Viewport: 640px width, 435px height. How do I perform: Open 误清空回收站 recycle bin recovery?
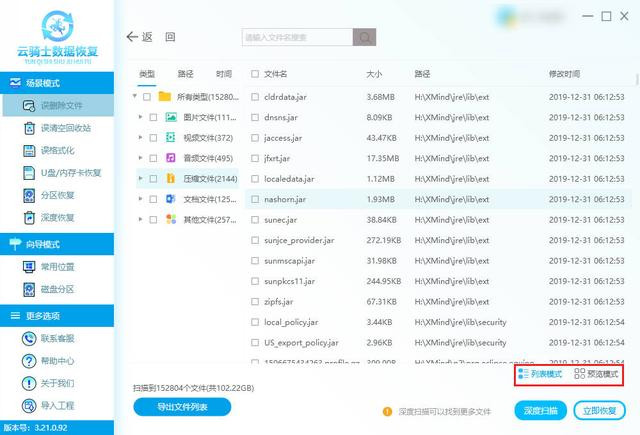coord(57,128)
